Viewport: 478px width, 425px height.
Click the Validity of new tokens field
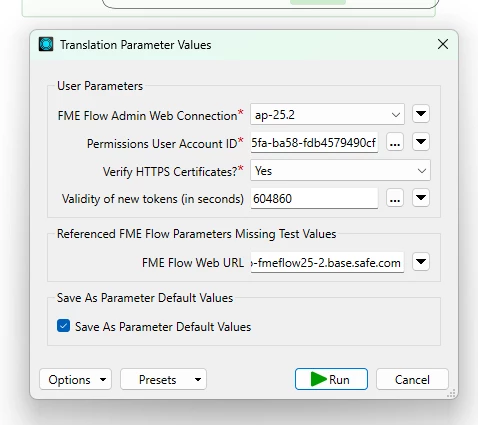314,198
